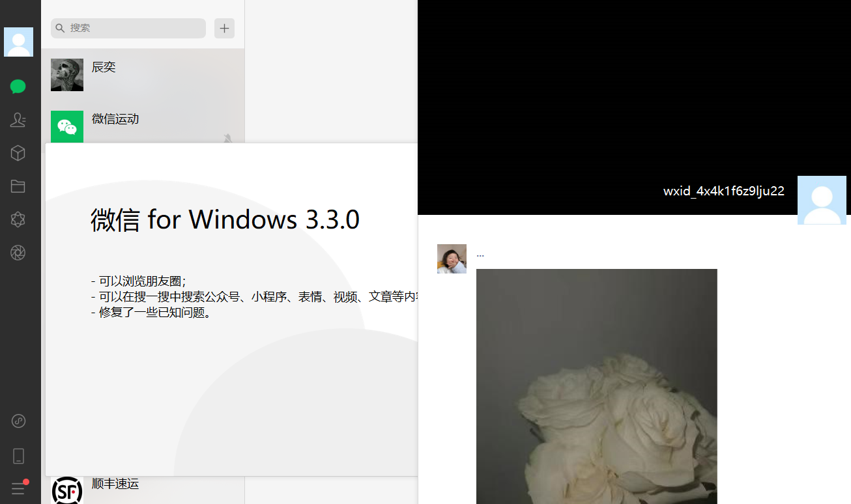Open the Contacts list icon
851x504 pixels.
[x=18, y=120]
